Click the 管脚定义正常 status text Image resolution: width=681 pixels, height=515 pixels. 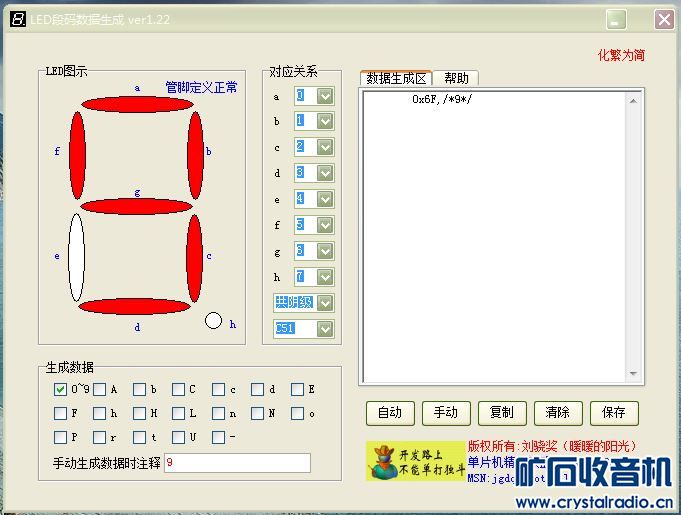tap(201, 87)
